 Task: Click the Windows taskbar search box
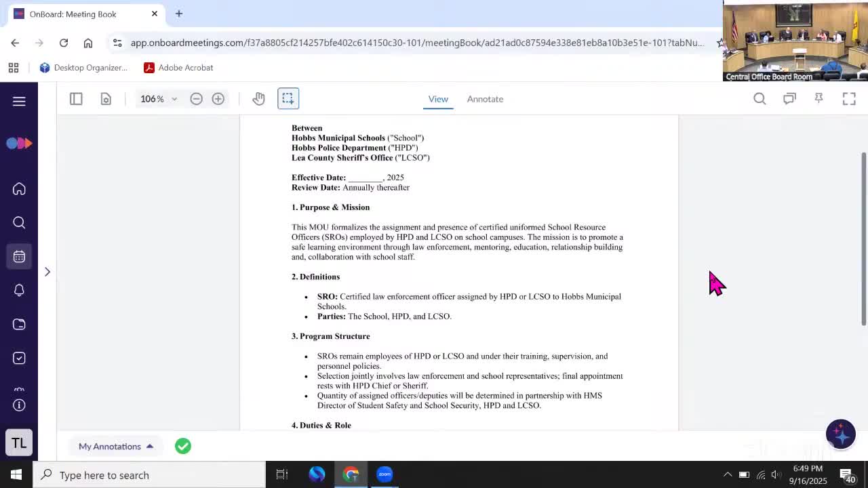(x=149, y=474)
